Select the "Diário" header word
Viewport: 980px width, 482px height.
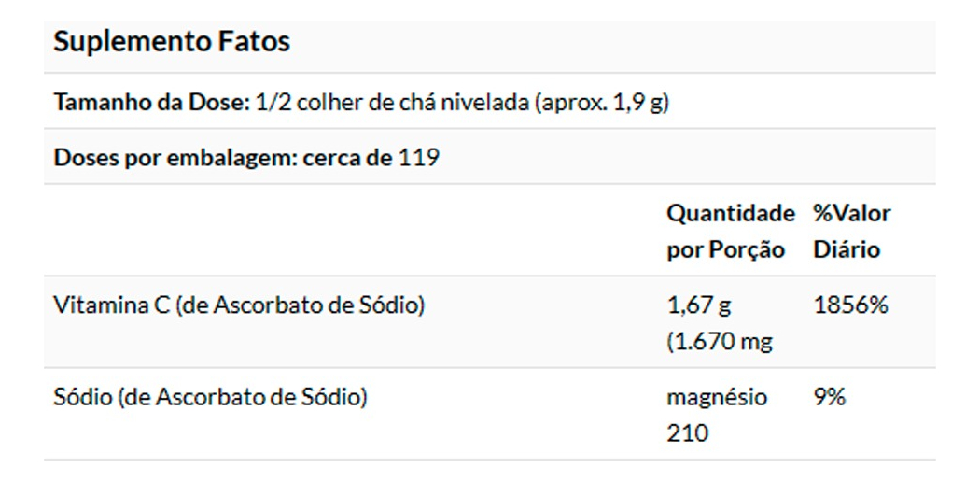point(847,249)
